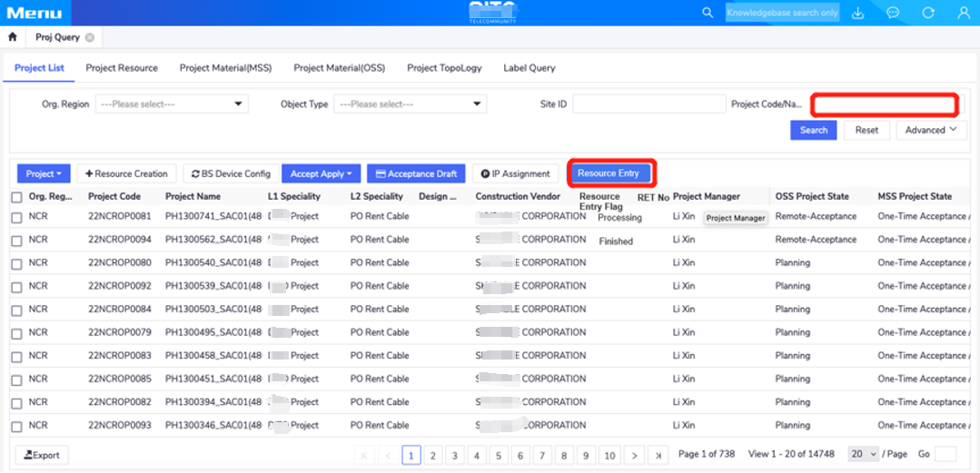Select project name PH1300741_SAC01(48 cell
This screenshot has width=980, height=473.
click(x=213, y=216)
